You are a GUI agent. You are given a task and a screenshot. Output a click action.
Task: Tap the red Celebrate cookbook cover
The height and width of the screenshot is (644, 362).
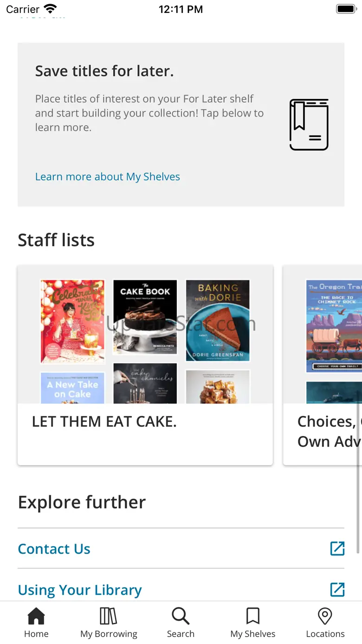point(72,321)
